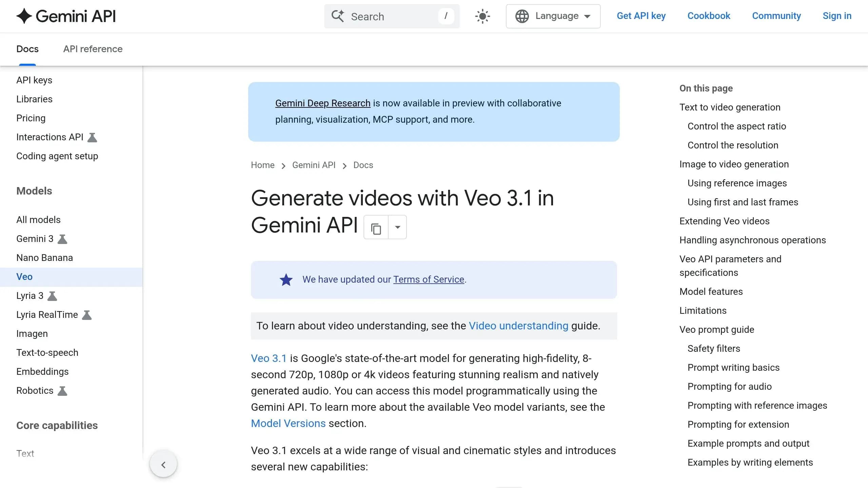Copy page using the copy icon button

pyautogui.click(x=376, y=227)
